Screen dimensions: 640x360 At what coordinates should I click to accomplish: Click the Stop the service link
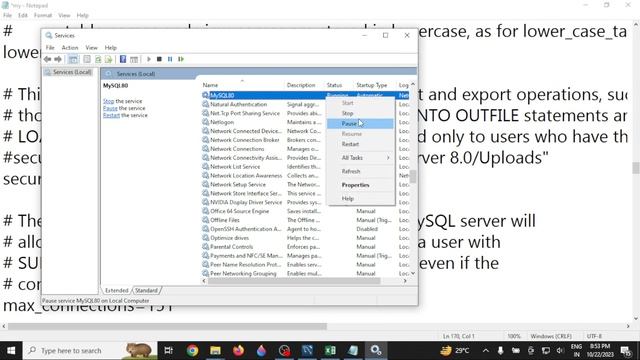pyautogui.click(x=109, y=101)
